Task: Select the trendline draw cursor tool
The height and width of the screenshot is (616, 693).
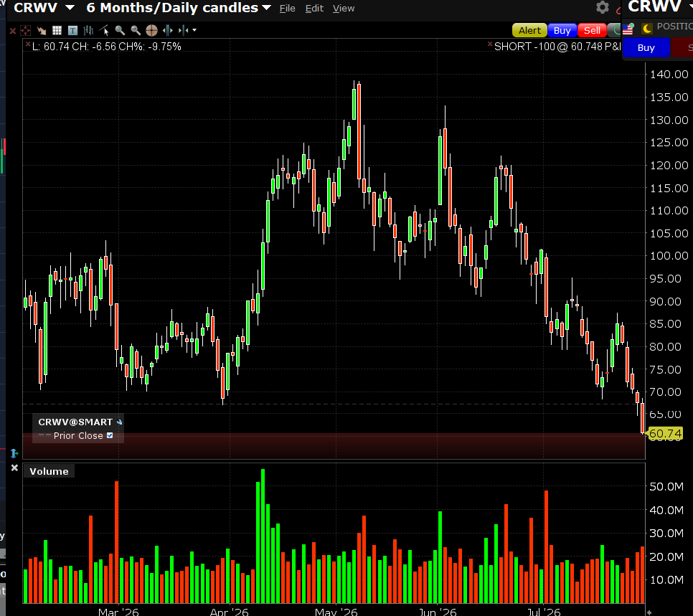Action: click(104, 31)
